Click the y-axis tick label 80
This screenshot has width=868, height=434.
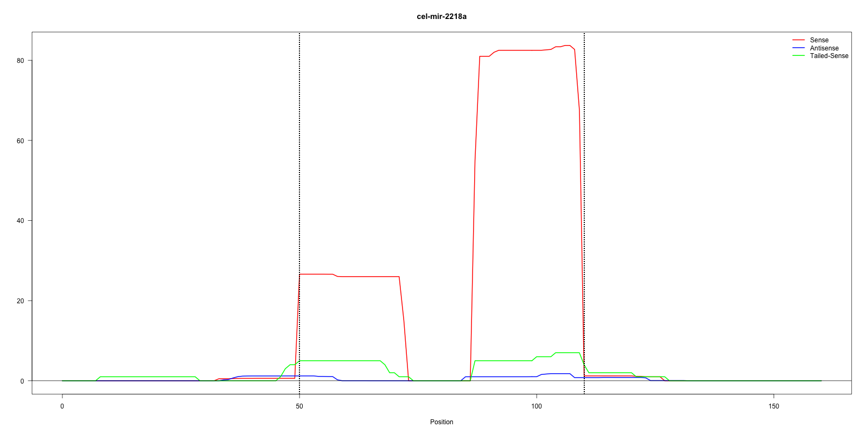21,61
